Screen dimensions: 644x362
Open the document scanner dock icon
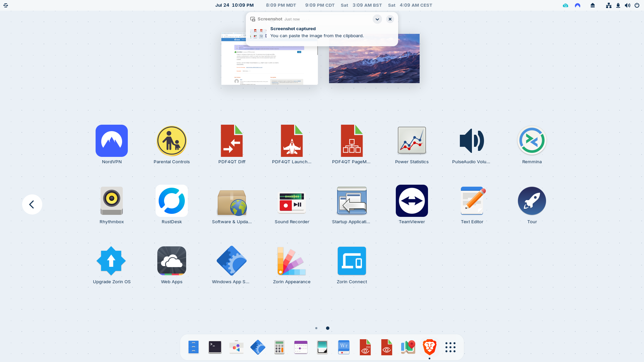coord(322,347)
